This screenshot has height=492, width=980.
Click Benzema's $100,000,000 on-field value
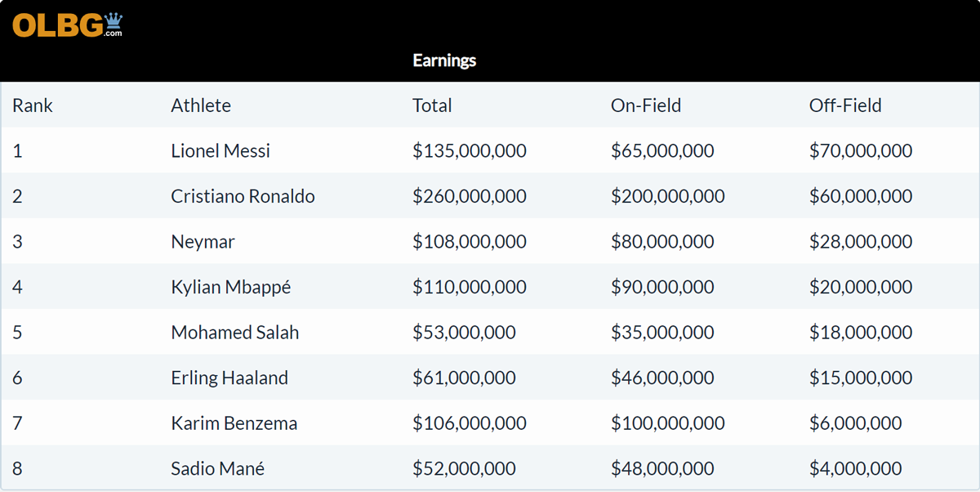[x=668, y=423]
